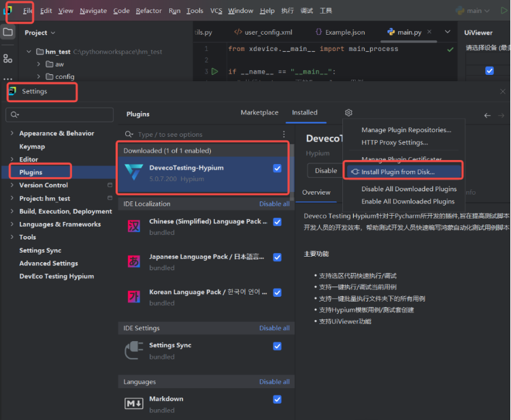Open the Project tool window folder icon

[x=7, y=32]
